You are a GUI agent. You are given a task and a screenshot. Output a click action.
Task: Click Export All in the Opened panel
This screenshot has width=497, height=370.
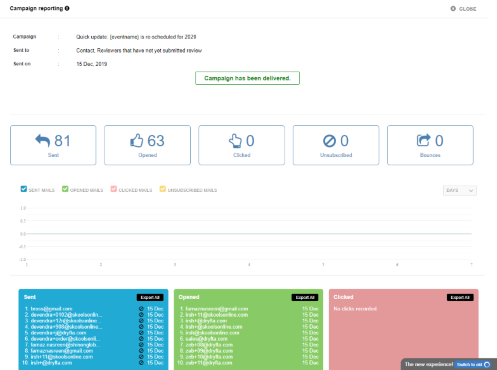click(305, 297)
